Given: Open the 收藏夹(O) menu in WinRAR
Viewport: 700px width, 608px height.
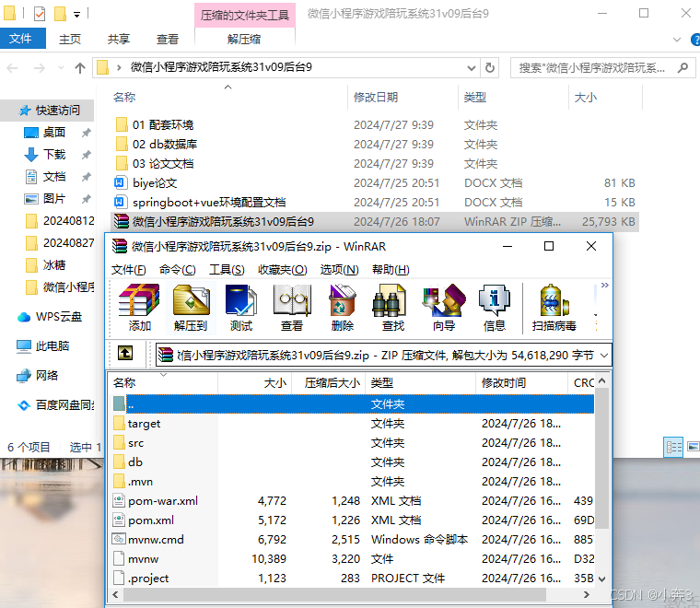Looking at the screenshot, I should coord(282,270).
